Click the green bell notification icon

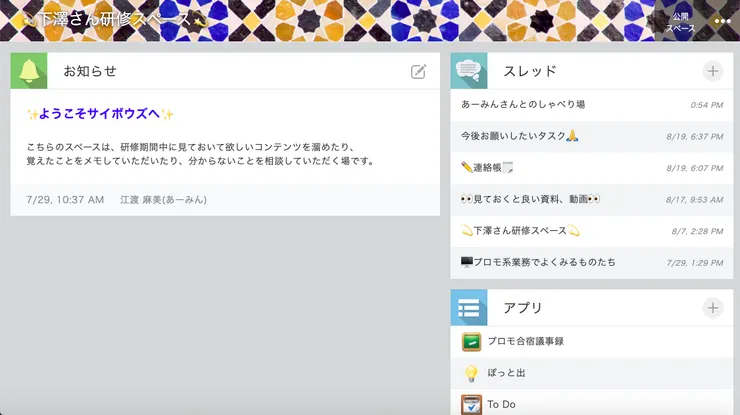coord(29,71)
